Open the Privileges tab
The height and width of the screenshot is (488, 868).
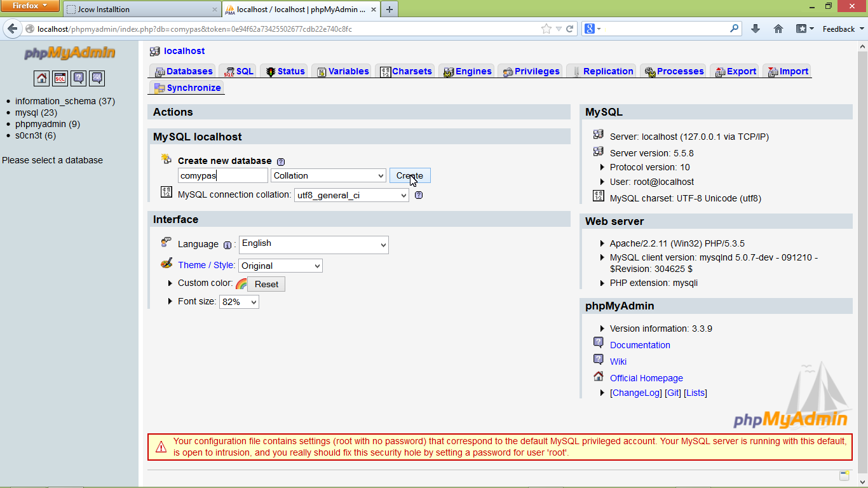pyautogui.click(x=531, y=71)
